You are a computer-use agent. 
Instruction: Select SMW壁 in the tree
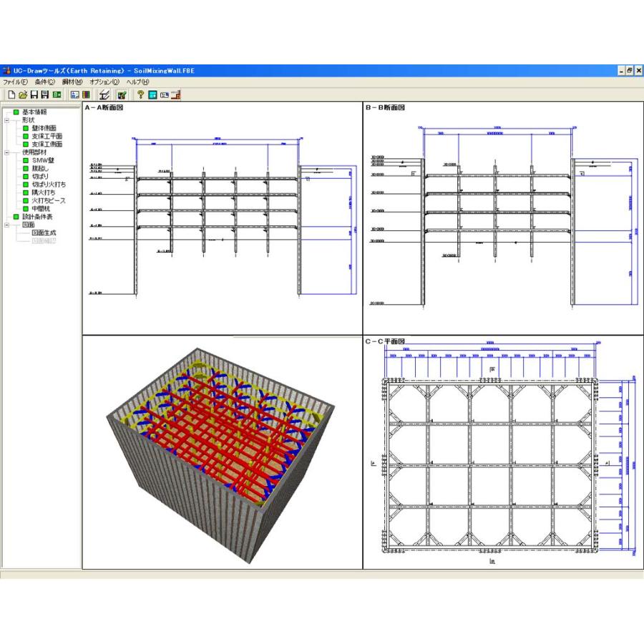coord(43,160)
